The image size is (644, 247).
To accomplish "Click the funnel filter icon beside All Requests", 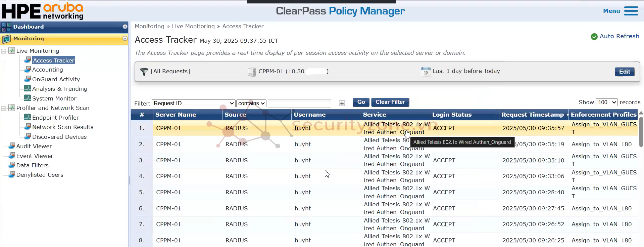I will 144,72.
